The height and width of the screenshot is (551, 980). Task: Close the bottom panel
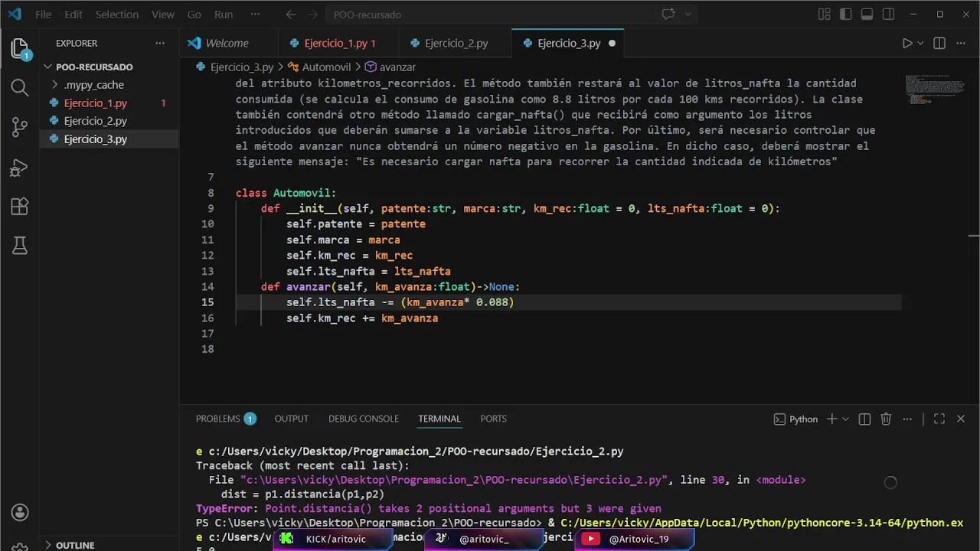coord(961,419)
